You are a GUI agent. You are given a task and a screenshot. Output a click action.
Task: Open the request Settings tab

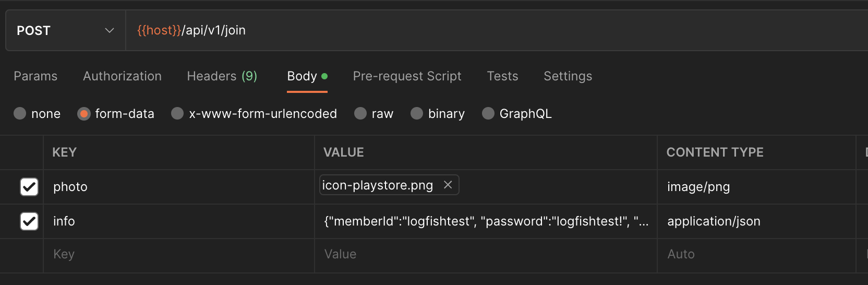click(568, 76)
